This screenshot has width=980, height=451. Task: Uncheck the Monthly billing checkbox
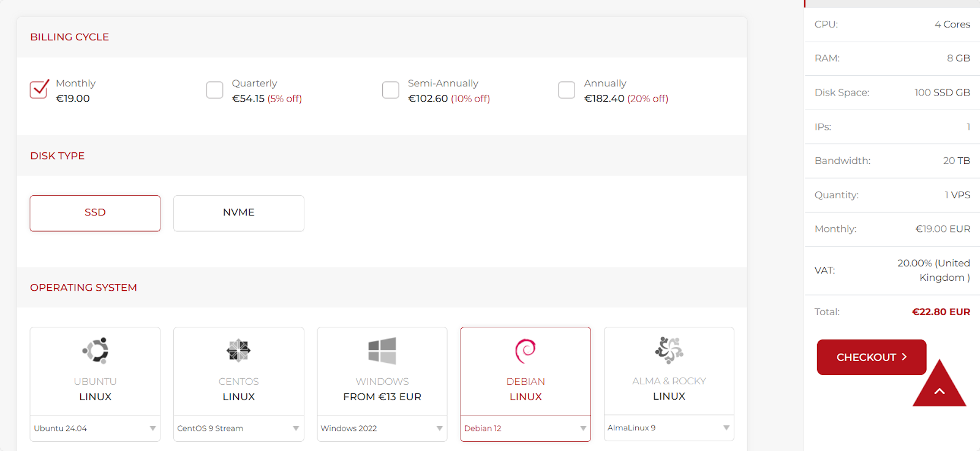coord(39,89)
